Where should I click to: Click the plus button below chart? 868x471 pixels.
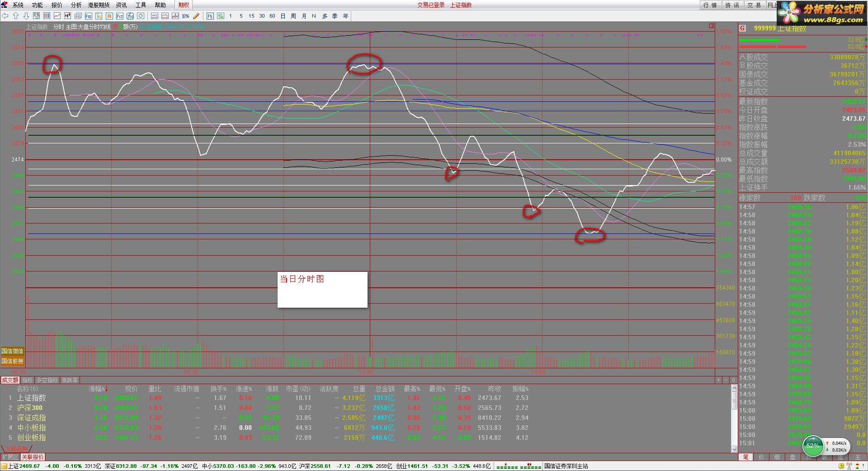click(x=718, y=380)
